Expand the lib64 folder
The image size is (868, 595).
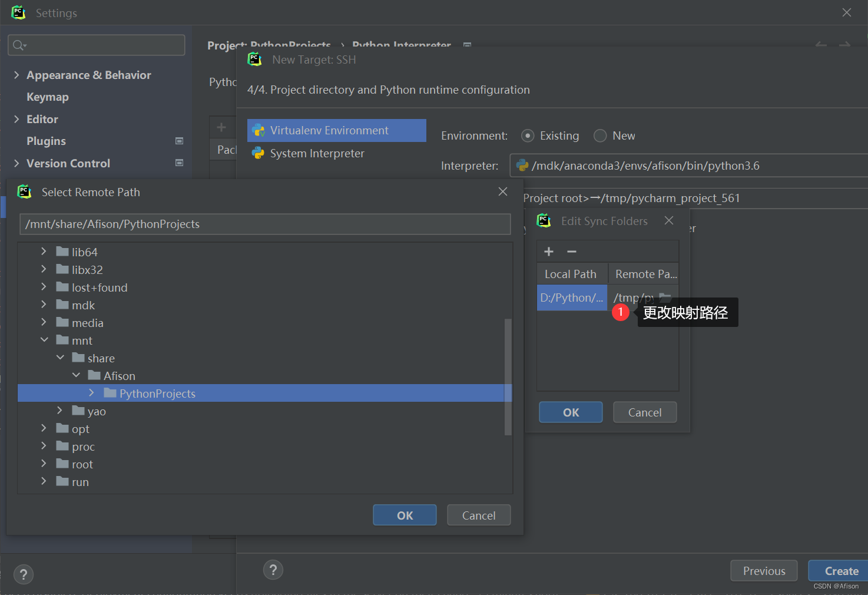[44, 251]
